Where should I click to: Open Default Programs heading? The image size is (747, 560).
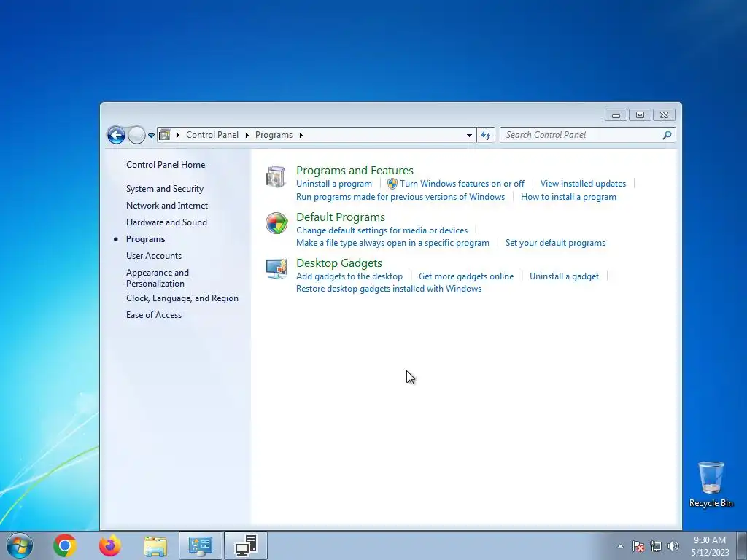pos(341,217)
